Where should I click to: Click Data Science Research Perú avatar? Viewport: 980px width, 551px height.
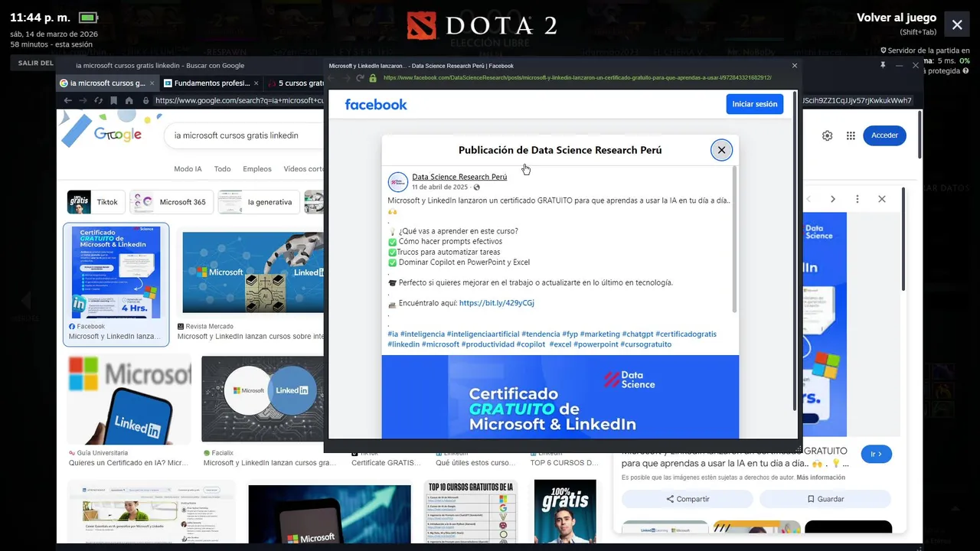point(398,182)
